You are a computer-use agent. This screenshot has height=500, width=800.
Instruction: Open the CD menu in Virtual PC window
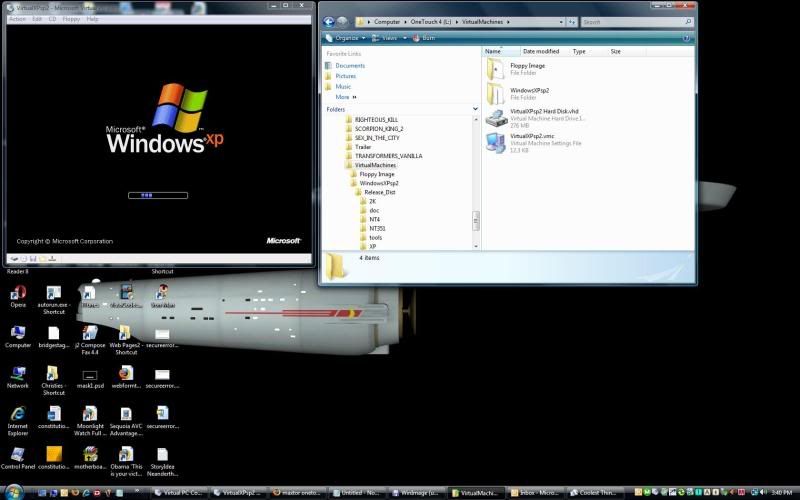point(52,19)
